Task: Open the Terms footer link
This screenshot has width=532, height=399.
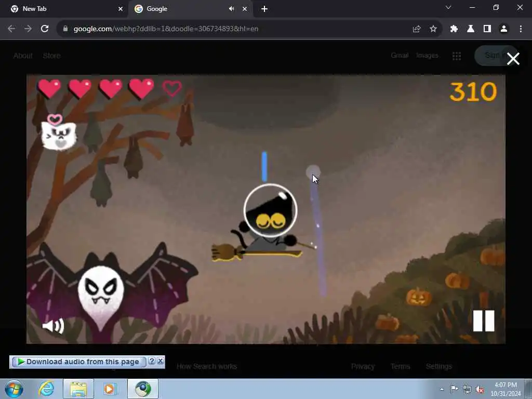Action: (x=400, y=366)
